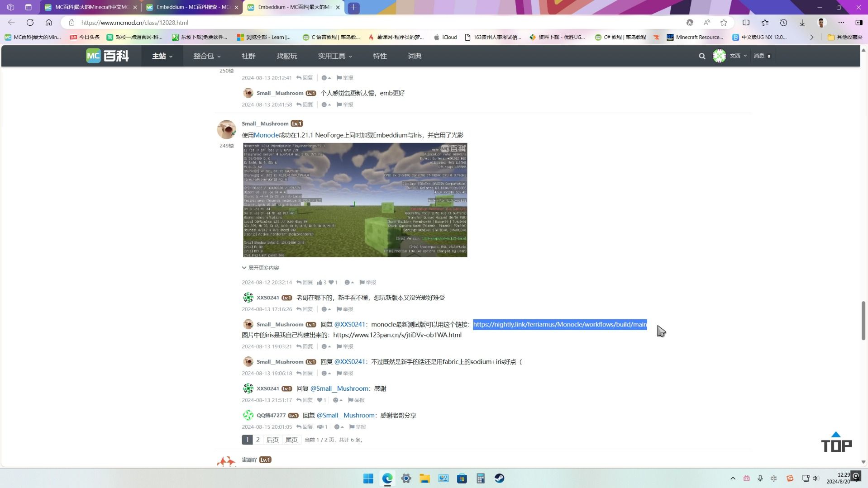Click browser profile avatar
Image resolution: width=868 pixels, height=488 pixels.
coord(822,23)
